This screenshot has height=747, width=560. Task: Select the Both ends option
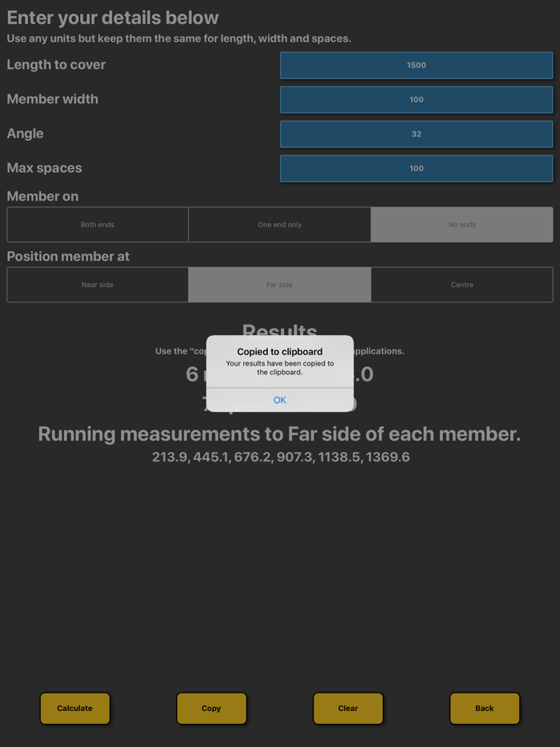click(x=97, y=225)
